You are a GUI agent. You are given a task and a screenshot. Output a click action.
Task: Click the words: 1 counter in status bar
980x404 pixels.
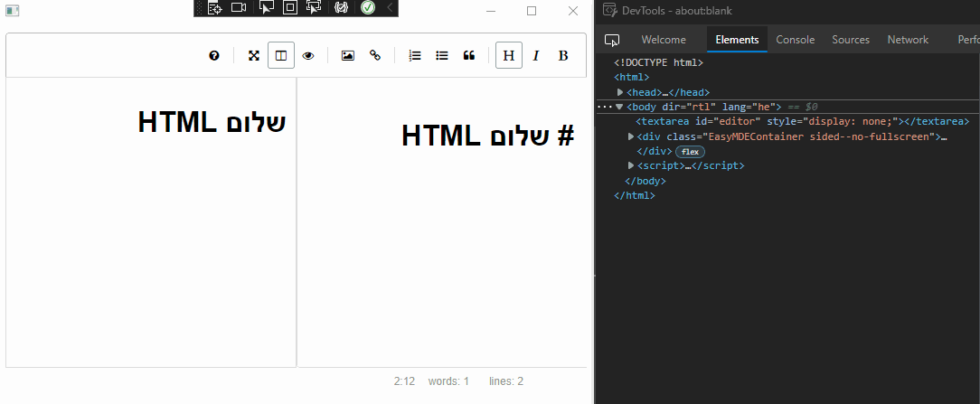(x=448, y=381)
